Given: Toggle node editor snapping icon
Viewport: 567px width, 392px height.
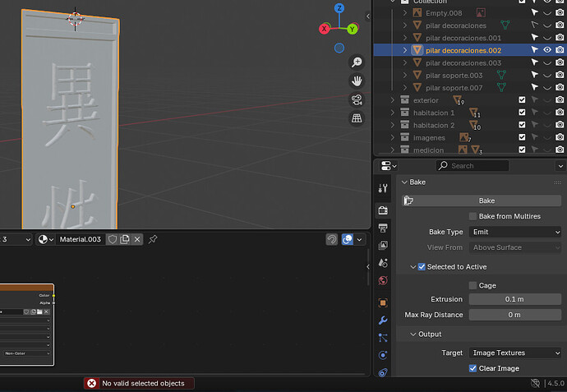Looking at the screenshot, I should pyautogui.click(x=332, y=239).
